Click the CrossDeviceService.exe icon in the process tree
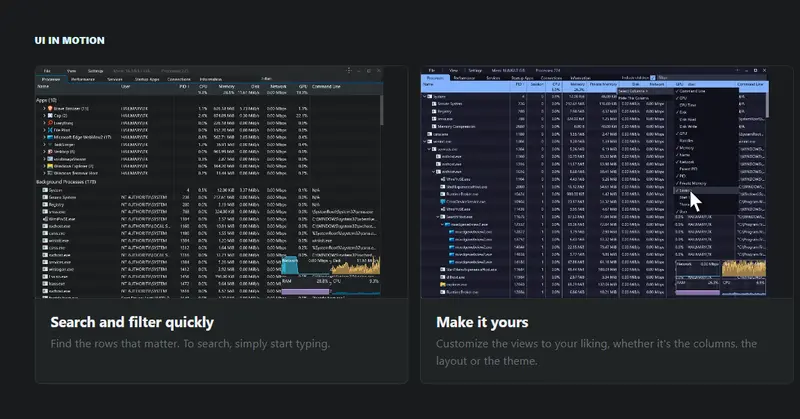Screen dimensions: 800x419 coord(442,202)
